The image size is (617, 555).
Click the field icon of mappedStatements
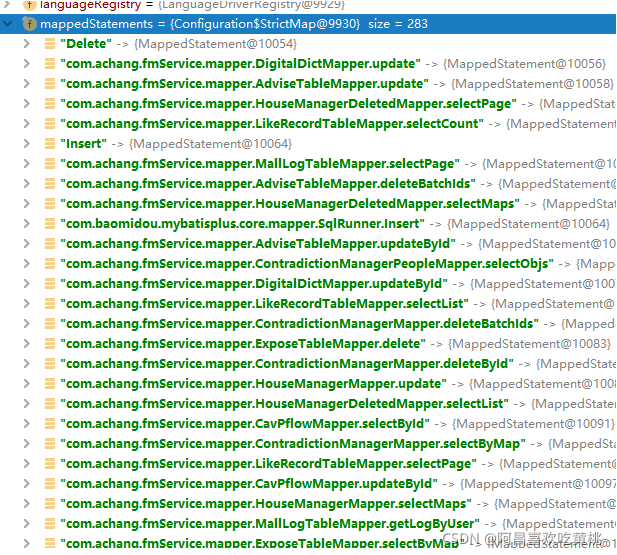pyautogui.click(x=30, y=24)
